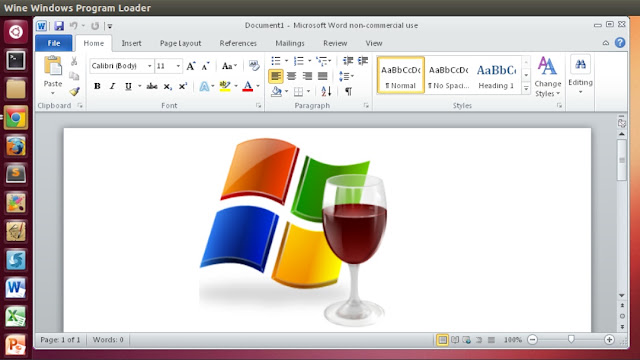Click the zoom slider handle

571,339
